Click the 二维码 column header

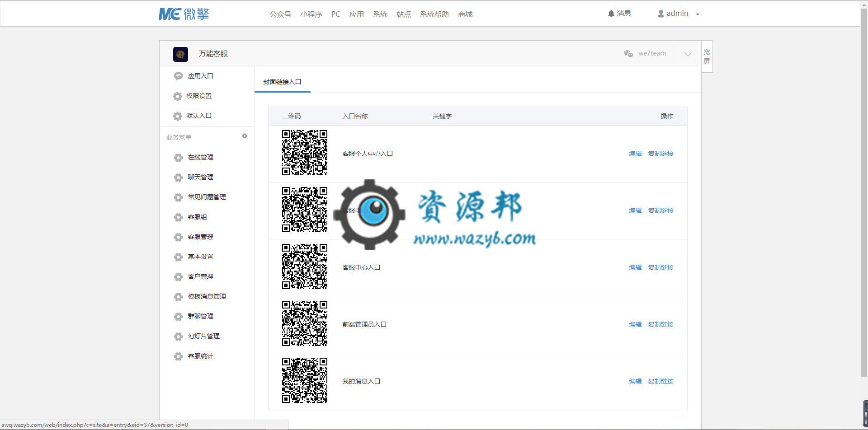[x=291, y=116]
